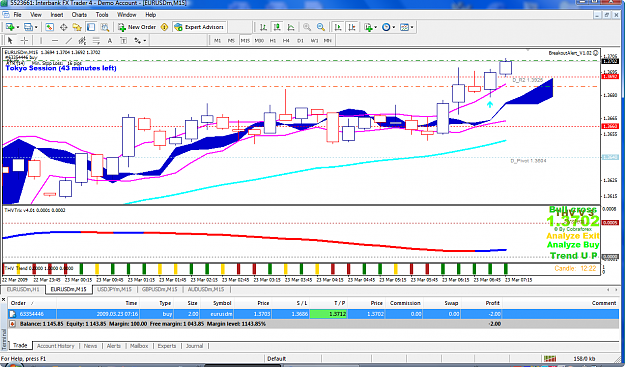Switch timeframe to D1
Screen dimensions: 625x367
(x=300, y=41)
